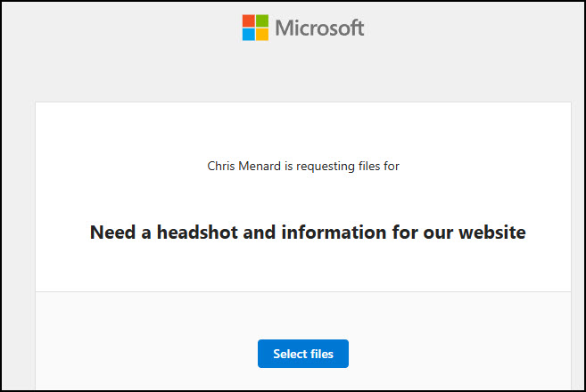The image size is (586, 392).
Task: Click the word 'headshot' in the heading
Action: pyautogui.click(x=197, y=233)
